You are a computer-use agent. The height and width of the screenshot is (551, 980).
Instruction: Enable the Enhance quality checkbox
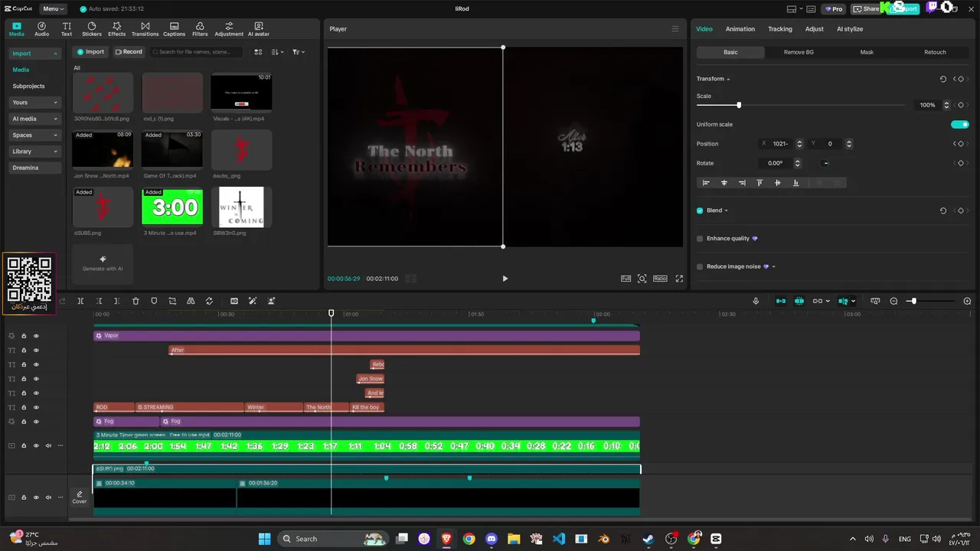(700, 239)
